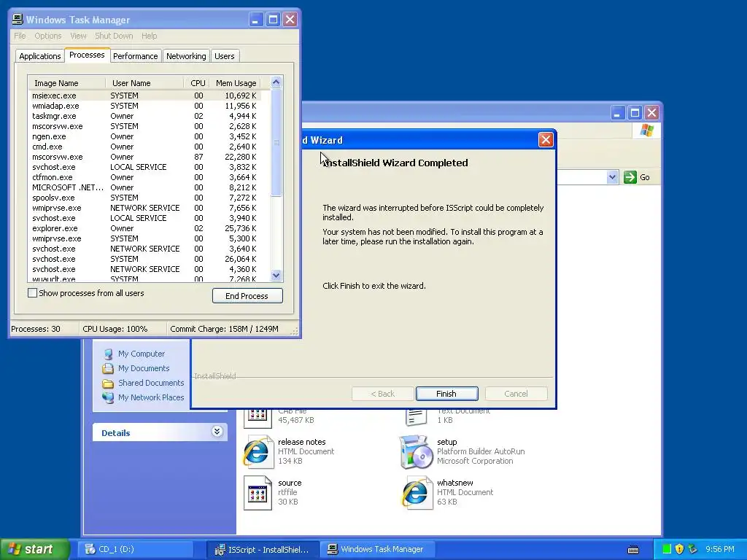This screenshot has height=560, width=747.
Task: Collapse the Details panel chevron
Action: click(x=217, y=432)
